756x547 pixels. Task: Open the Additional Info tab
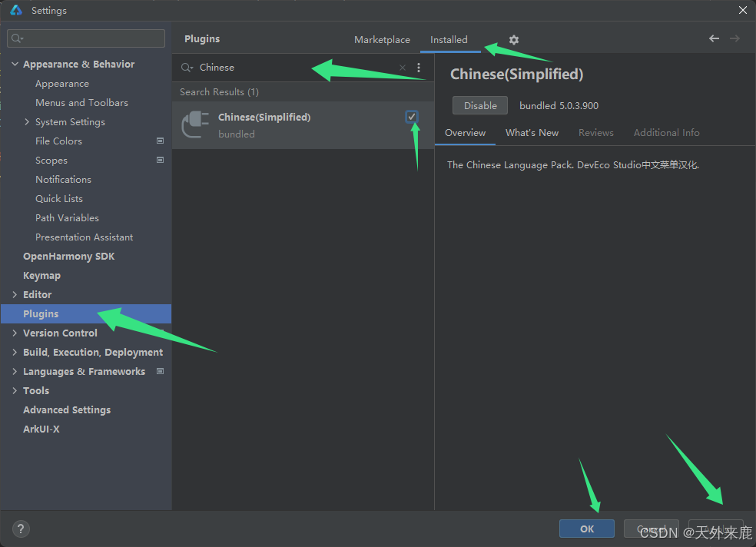coord(666,133)
